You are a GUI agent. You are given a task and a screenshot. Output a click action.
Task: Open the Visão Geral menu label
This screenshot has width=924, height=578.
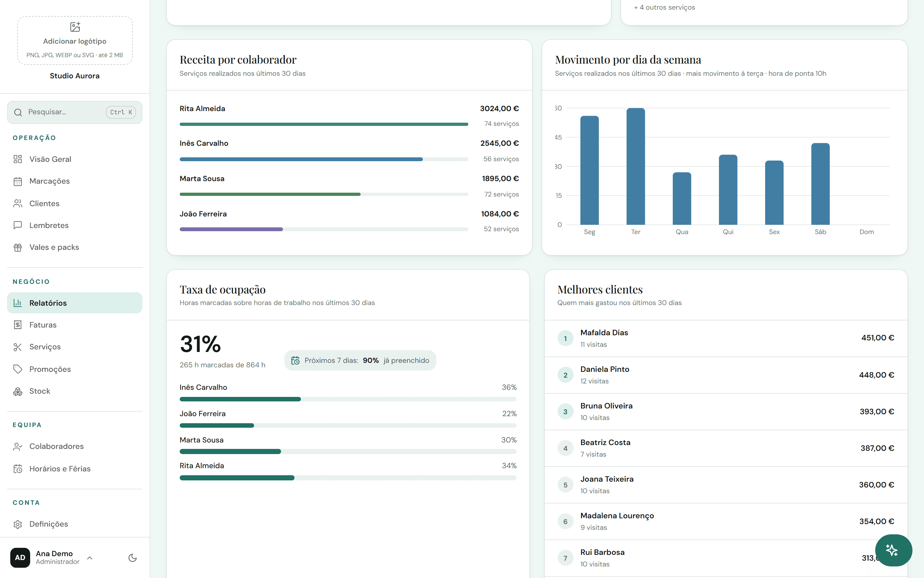click(x=50, y=159)
